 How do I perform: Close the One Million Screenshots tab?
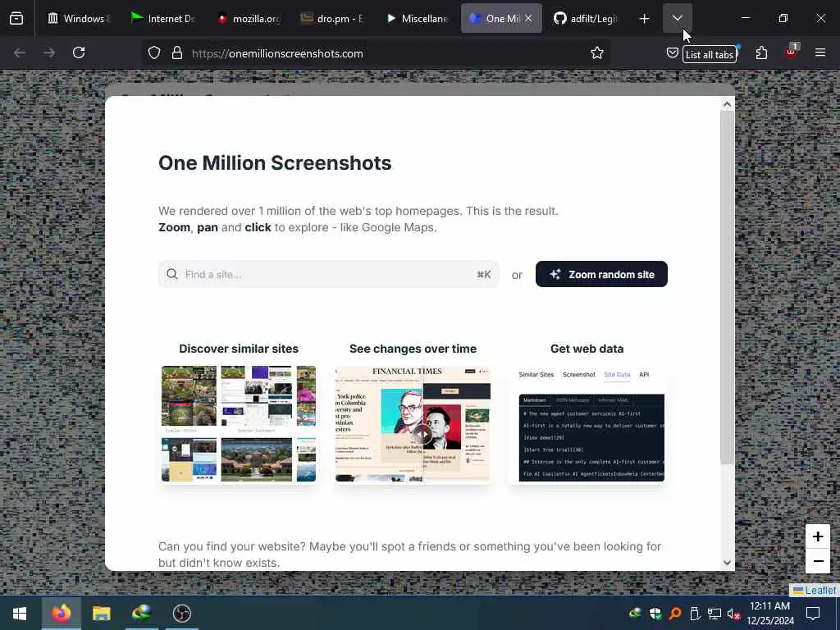pyautogui.click(x=528, y=18)
